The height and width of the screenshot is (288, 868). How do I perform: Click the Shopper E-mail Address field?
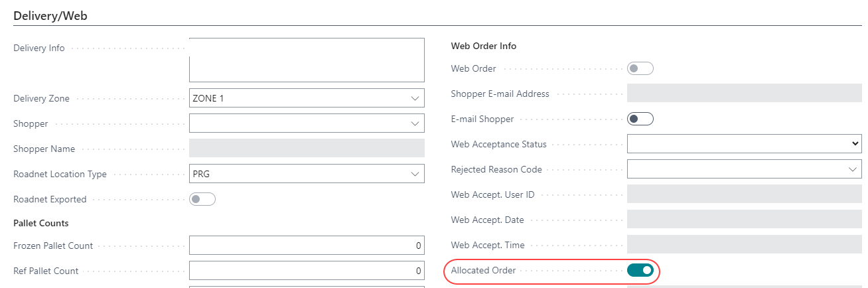744,94
